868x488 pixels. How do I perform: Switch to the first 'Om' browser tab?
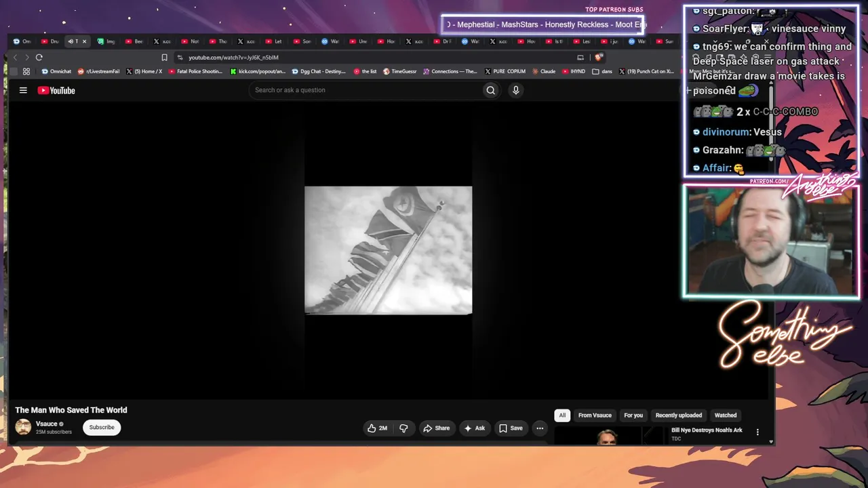[x=22, y=41]
